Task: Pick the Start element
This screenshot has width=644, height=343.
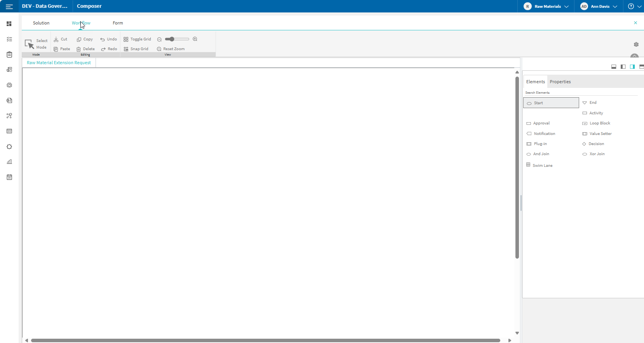Action: [551, 103]
